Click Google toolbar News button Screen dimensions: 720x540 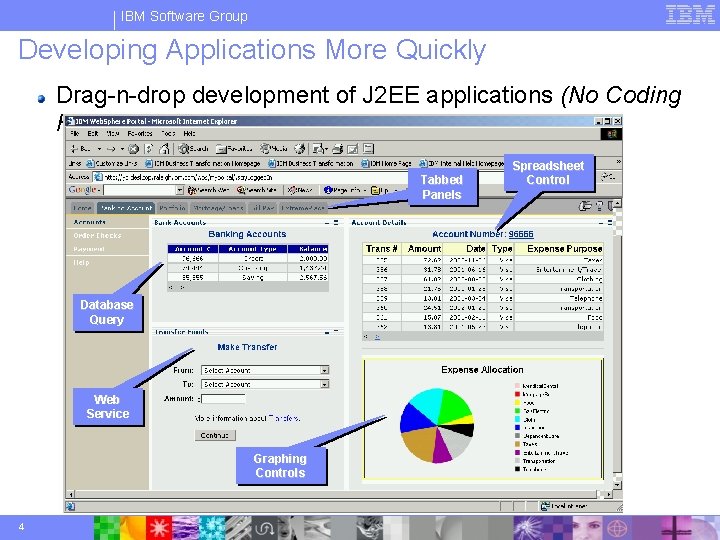click(300, 190)
